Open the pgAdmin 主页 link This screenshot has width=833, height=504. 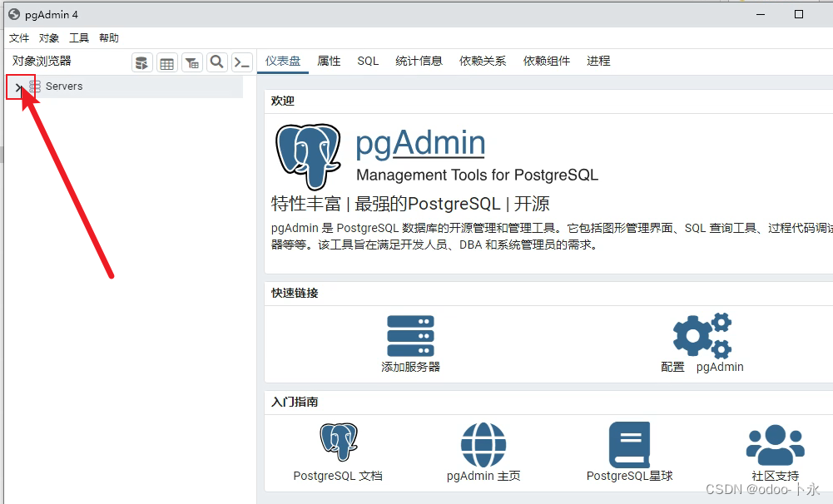483,476
